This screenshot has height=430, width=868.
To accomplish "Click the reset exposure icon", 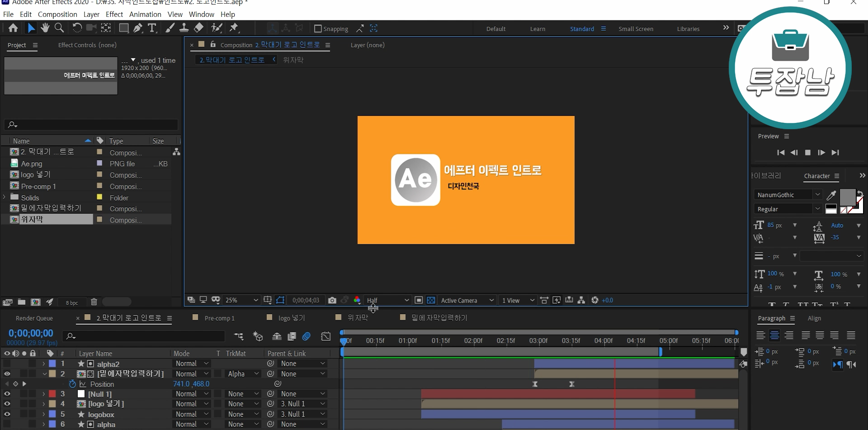I will point(594,300).
